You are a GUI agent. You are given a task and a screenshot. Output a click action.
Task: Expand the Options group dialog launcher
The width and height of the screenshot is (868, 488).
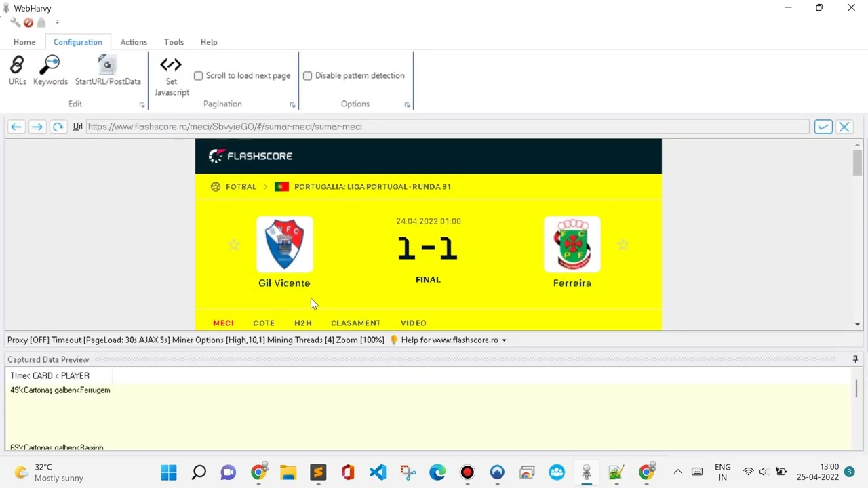click(x=407, y=105)
